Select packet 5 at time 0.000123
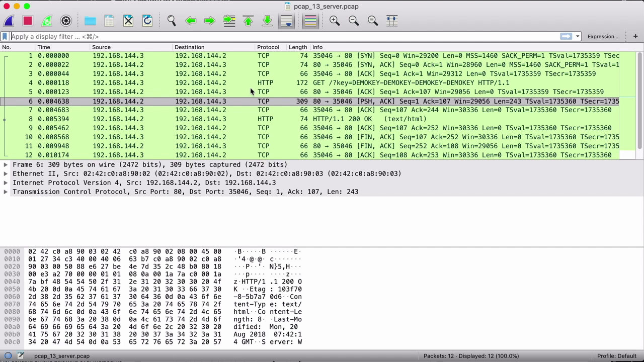This screenshot has width=644, height=362. [x=310, y=92]
